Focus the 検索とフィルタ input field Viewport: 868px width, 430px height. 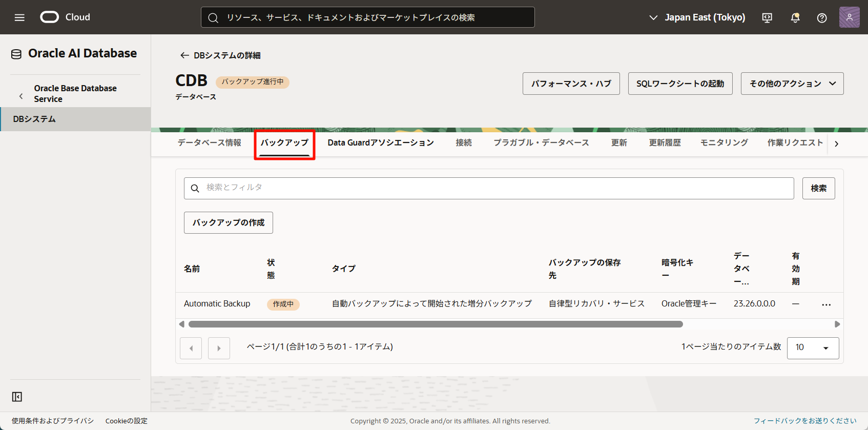489,188
